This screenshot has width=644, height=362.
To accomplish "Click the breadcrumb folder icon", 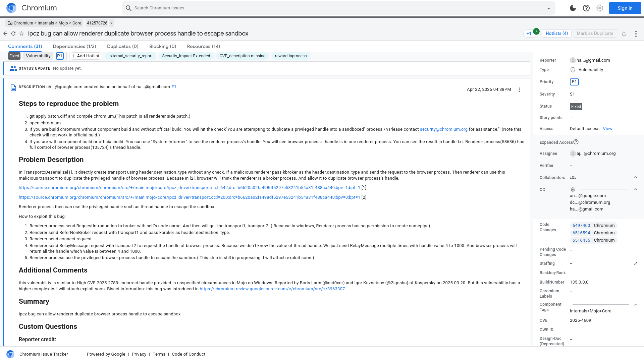I will coord(10,23).
